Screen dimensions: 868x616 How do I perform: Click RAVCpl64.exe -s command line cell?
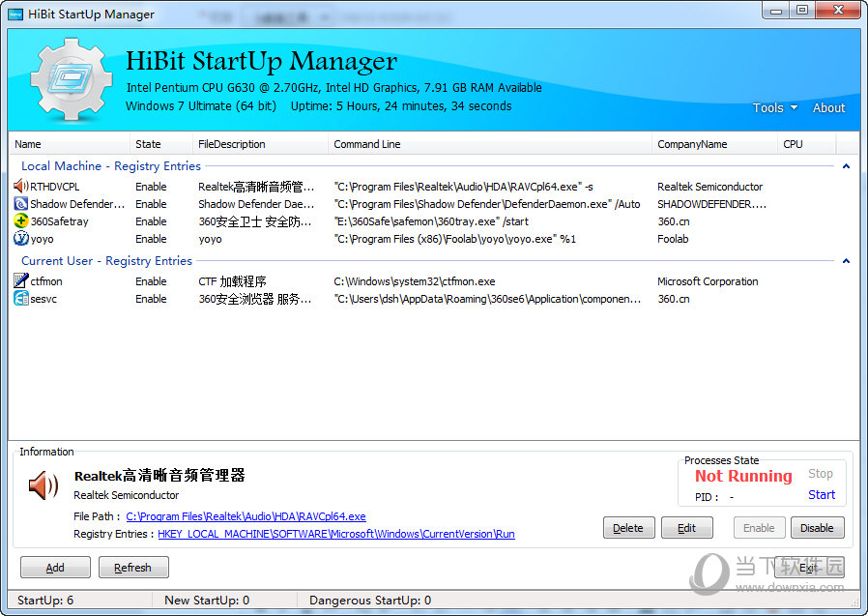pyautogui.click(x=463, y=187)
